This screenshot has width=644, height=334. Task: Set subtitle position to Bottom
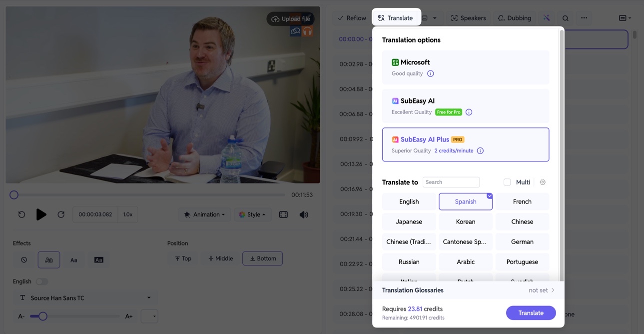coord(263,258)
